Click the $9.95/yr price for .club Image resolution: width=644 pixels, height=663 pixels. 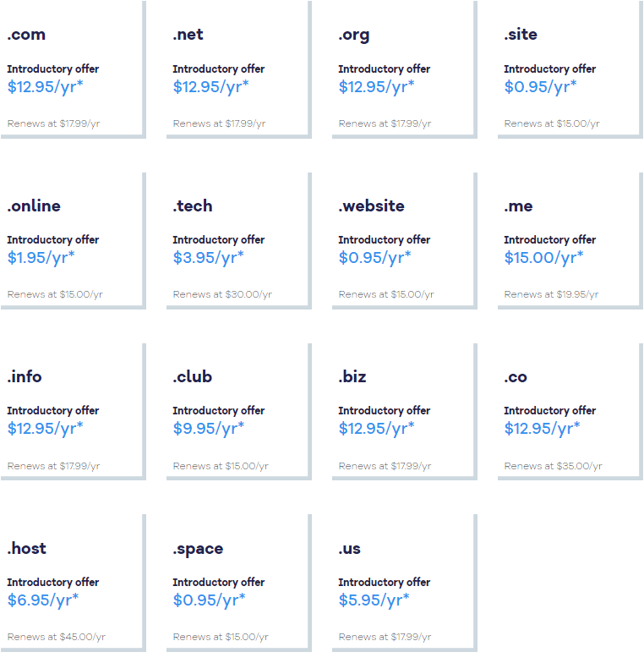[x=208, y=428]
